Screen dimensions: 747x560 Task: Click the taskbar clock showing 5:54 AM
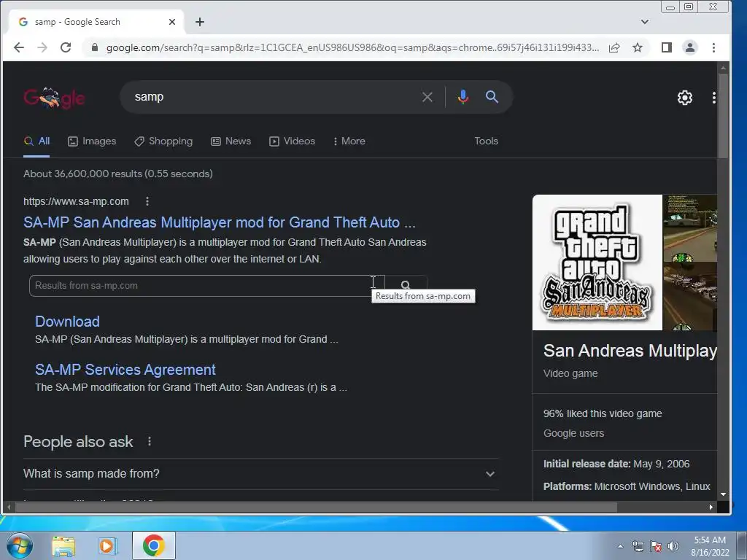pyautogui.click(x=710, y=546)
